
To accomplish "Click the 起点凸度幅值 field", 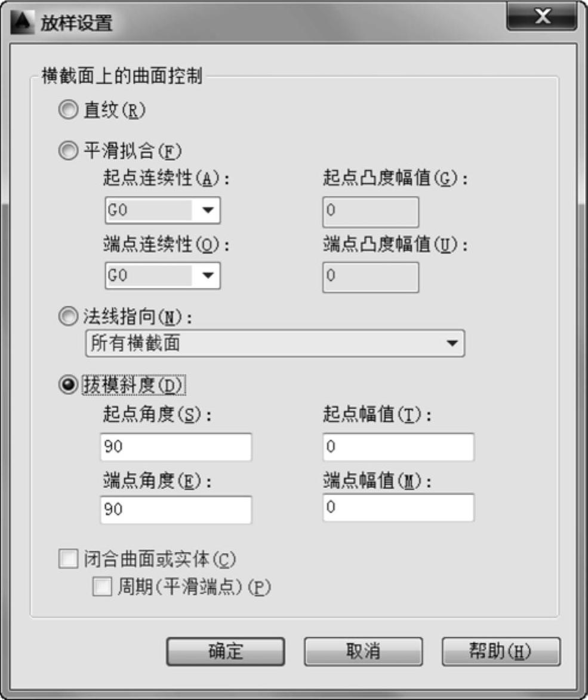I will [x=370, y=211].
